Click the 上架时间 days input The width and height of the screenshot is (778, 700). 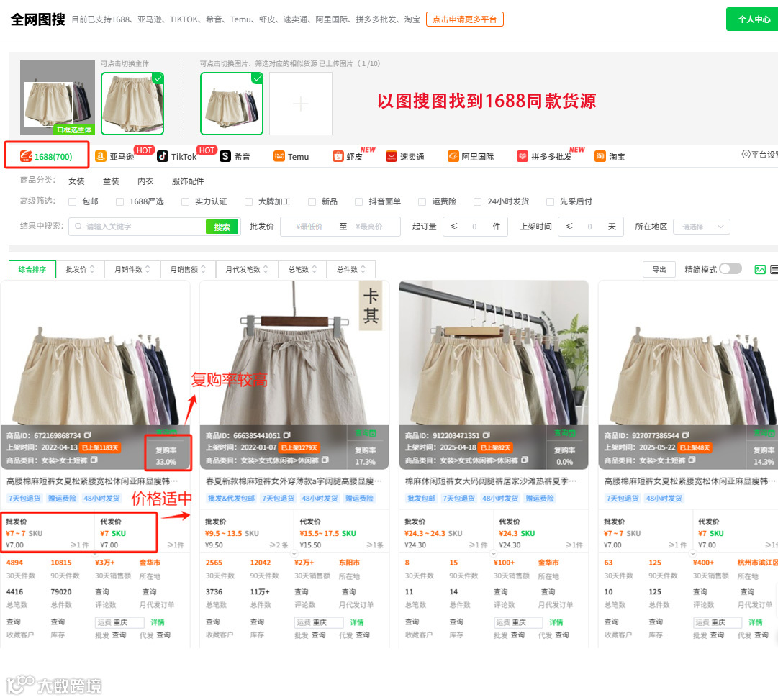click(x=590, y=227)
